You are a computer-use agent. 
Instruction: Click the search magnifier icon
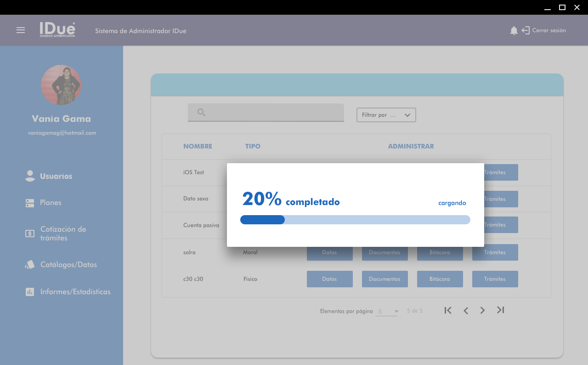[201, 113]
